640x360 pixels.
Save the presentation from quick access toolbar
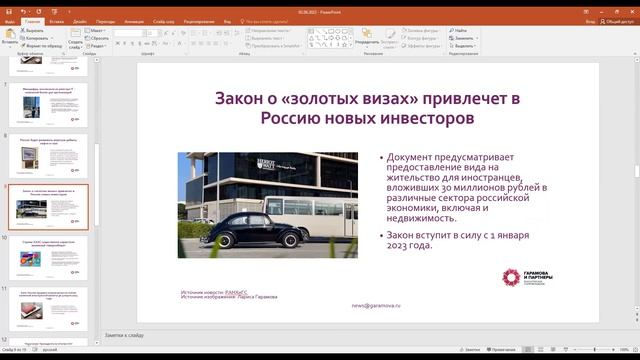[9, 12]
